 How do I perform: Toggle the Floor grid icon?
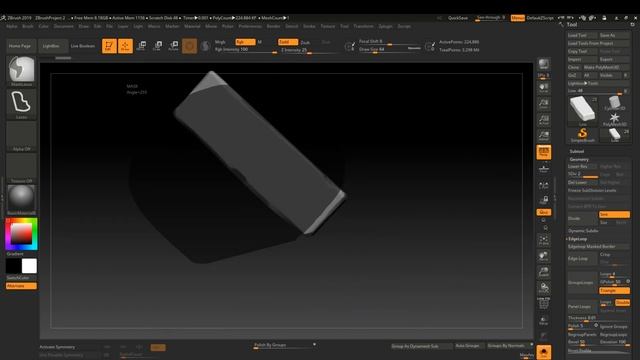(543, 168)
